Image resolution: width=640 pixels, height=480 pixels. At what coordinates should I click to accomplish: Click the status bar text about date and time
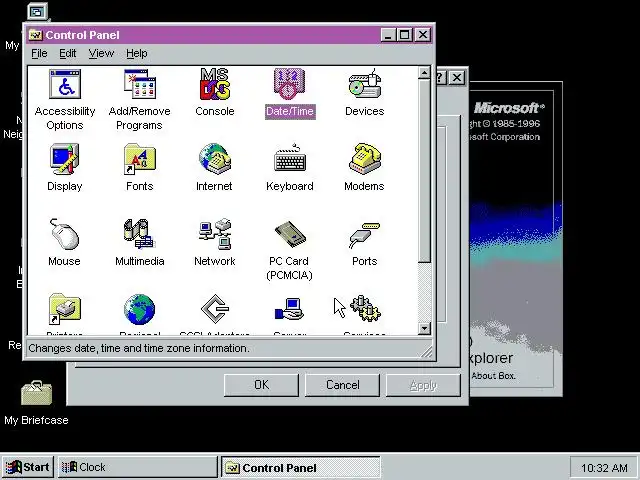coord(139,348)
